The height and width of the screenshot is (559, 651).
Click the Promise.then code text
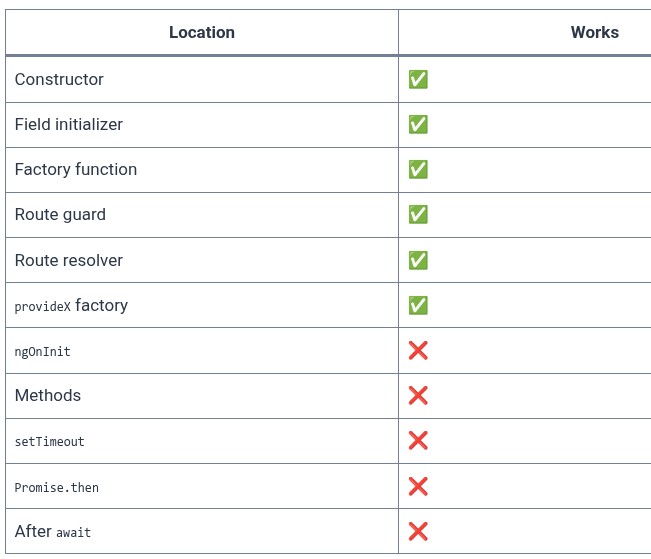coord(56,487)
